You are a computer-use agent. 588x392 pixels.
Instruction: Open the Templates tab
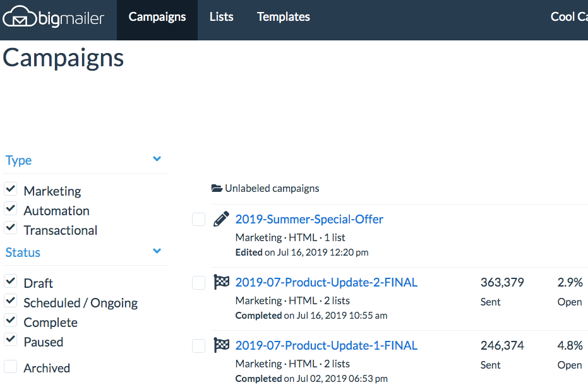[283, 17]
